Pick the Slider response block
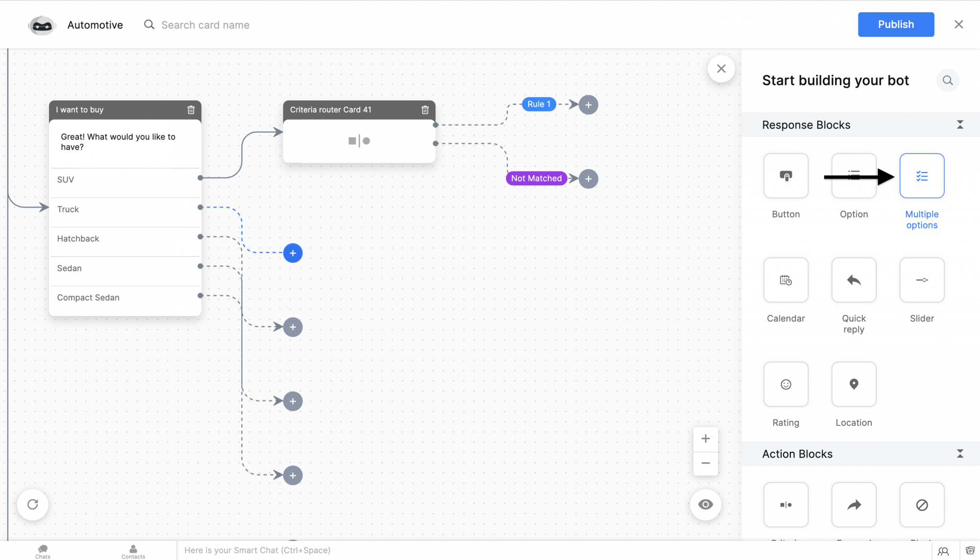Screen dimensions: 980x560 coord(921,280)
